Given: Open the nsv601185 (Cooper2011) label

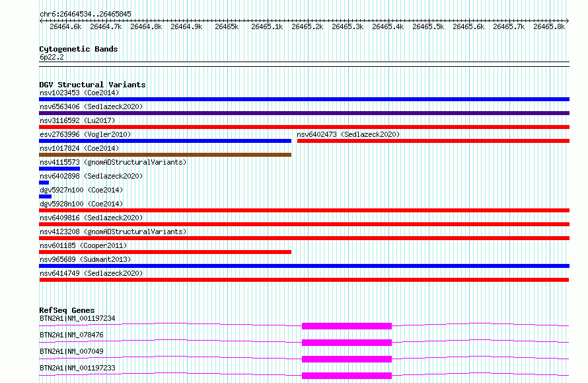Looking at the screenshot, I should (x=84, y=245).
